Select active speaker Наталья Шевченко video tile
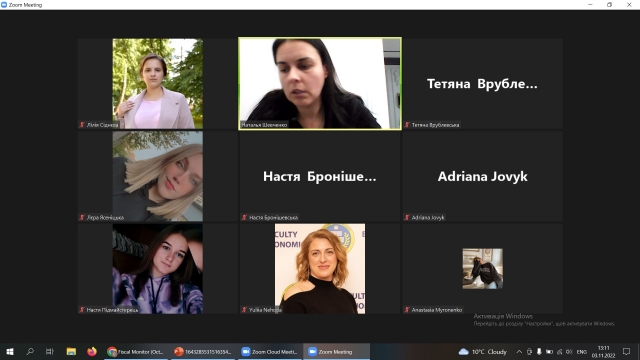This screenshot has width=640, height=360. 320,84
